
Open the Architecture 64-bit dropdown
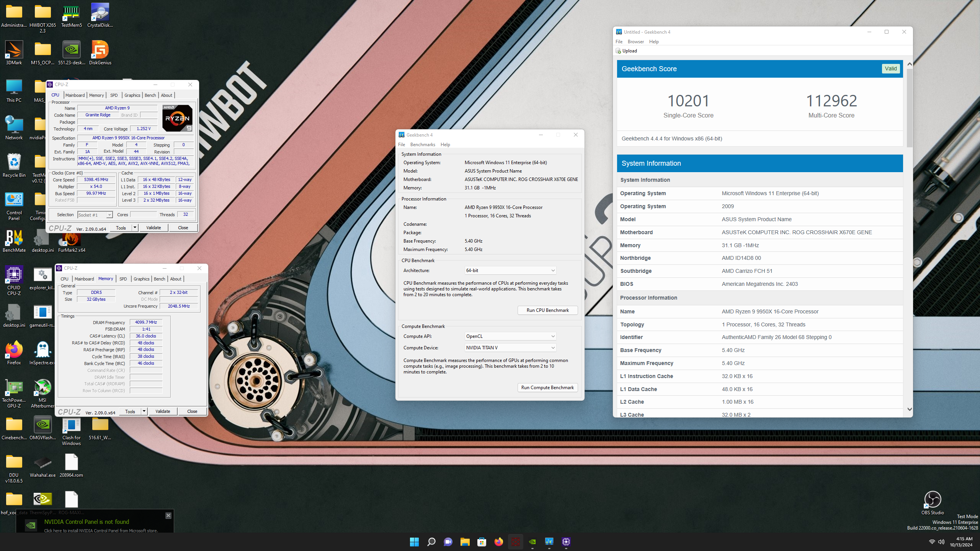[510, 271]
